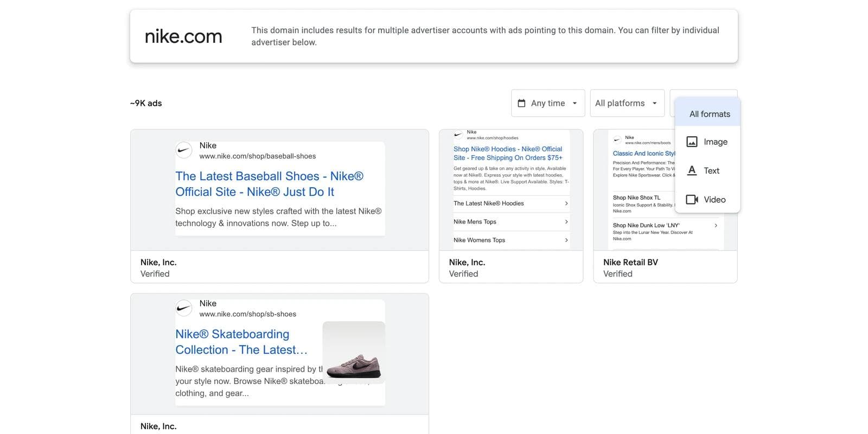
Task: Click the www.nike.com/shop/sb-shoes URL text
Action: tap(248, 314)
